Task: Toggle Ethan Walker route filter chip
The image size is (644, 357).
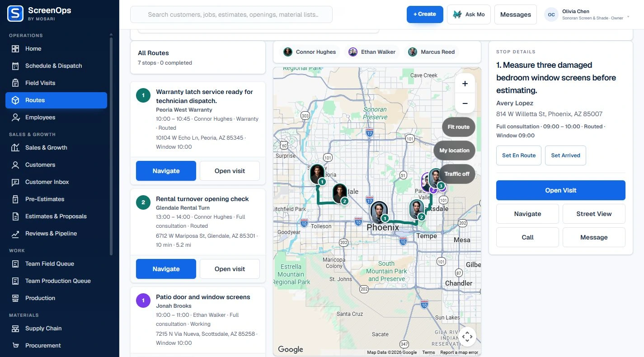Action: pos(372,52)
